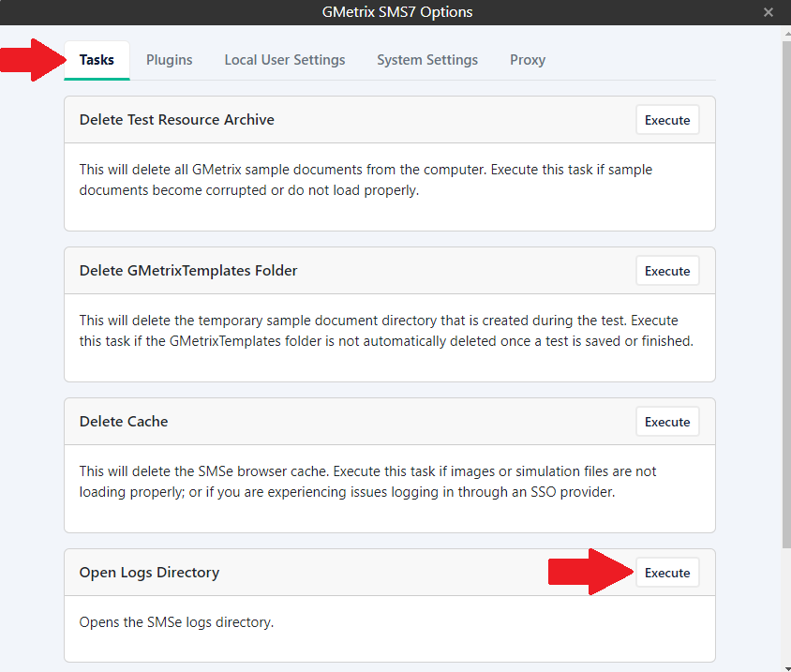The height and width of the screenshot is (672, 791).
Task: Click the scrollbar down arrow
Action: click(x=787, y=668)
